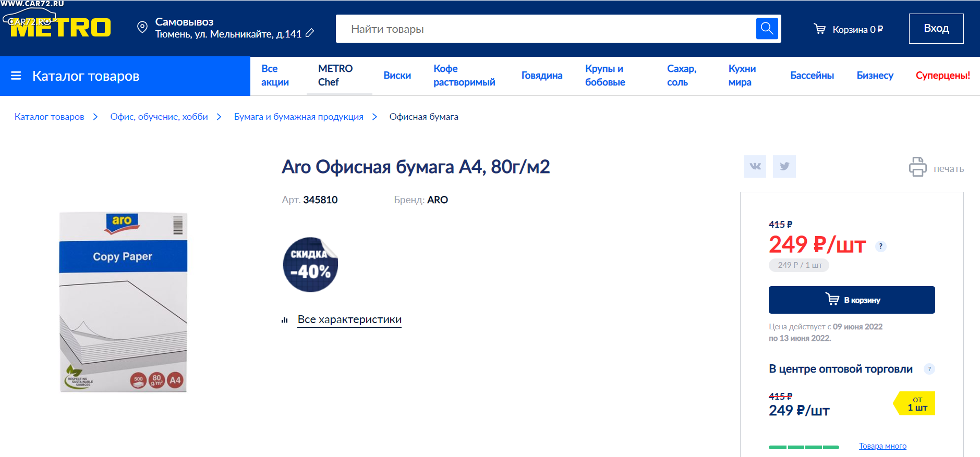
Task: Open Все характеристики link
Action: click(x=349, y=319)
